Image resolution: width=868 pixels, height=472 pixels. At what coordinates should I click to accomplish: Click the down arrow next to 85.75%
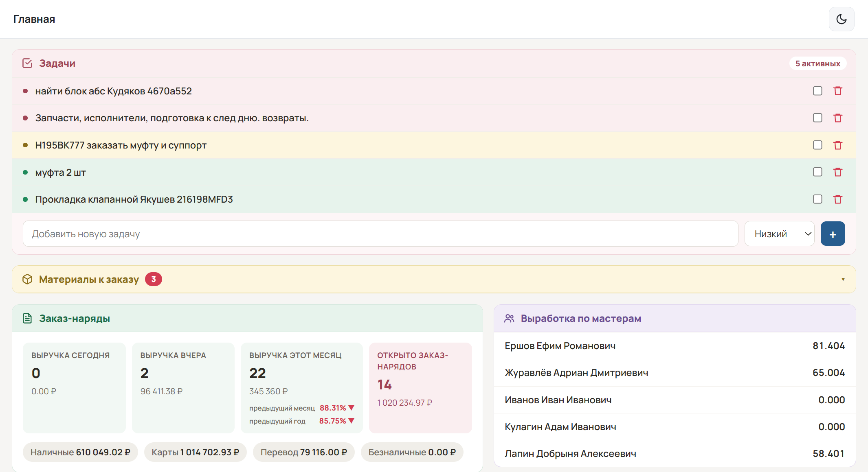click(x=352, y=421)
